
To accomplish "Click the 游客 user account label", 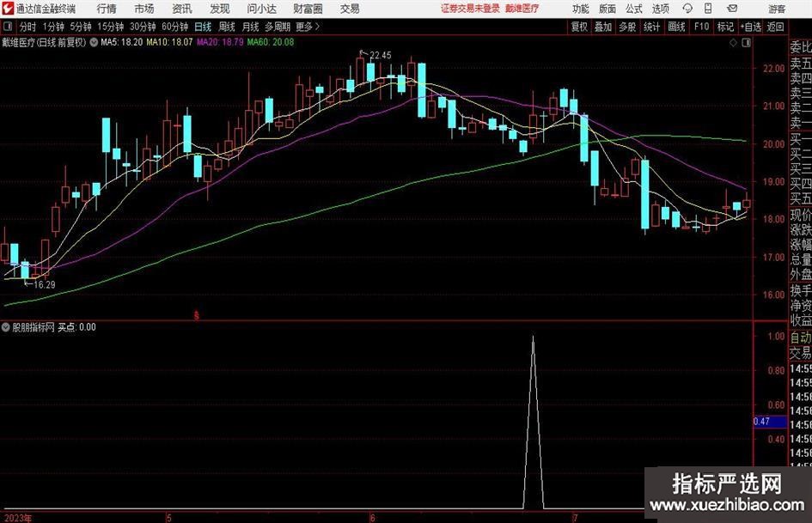I will click(x=777, y=9).
